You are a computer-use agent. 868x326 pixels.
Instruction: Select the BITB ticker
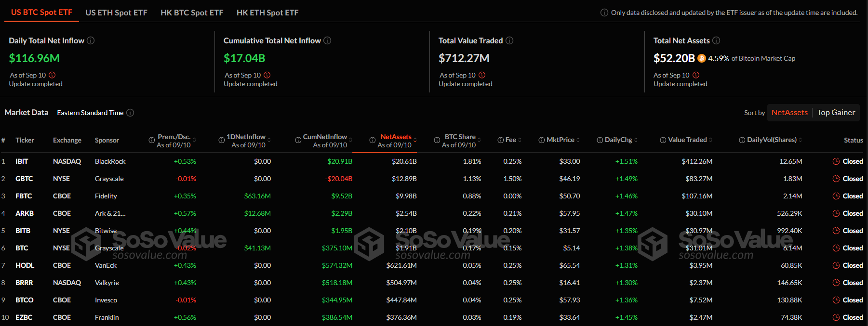click(23, 231)
